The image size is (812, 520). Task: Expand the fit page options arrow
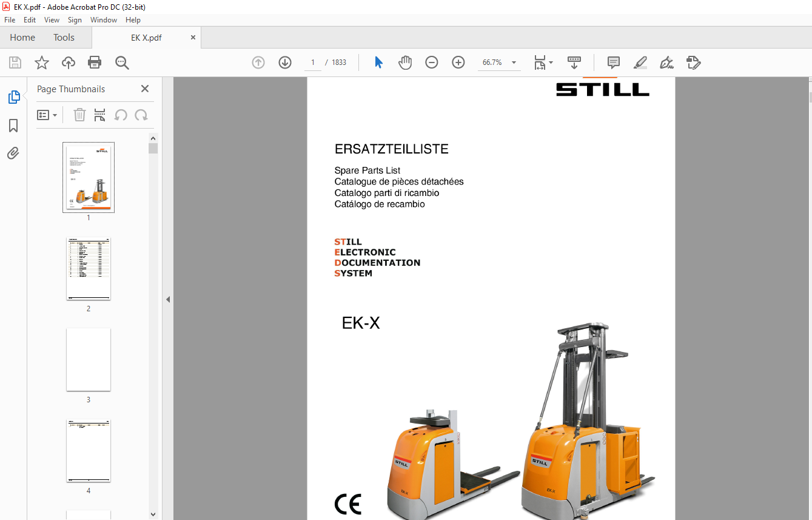click(551, 62)
